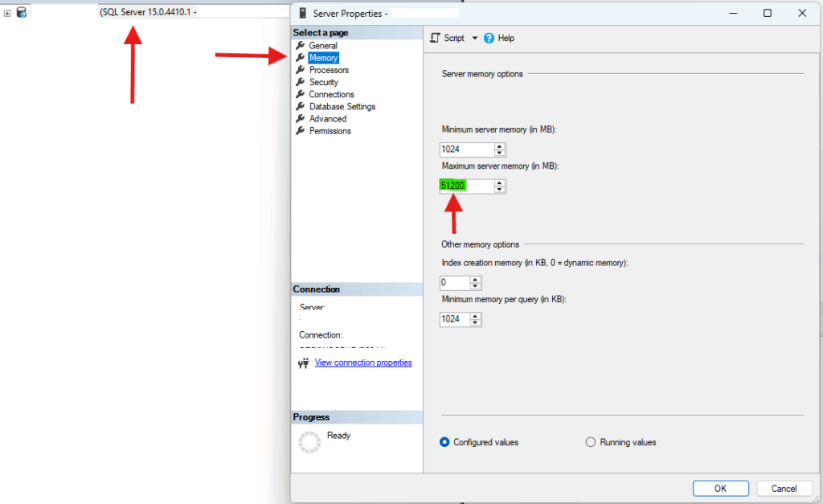Screen dimensions: 823x504
Task: Click OK to apply server properties
Action: click(x=721, y=488)
